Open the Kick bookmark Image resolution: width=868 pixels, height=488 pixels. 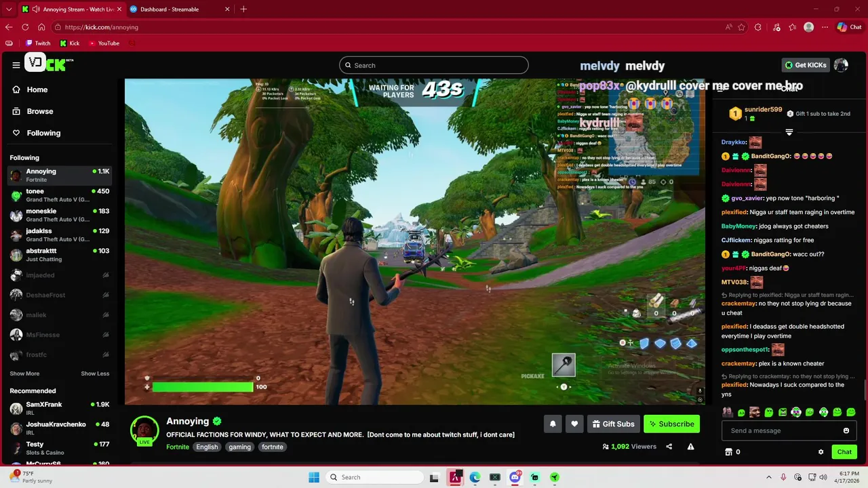(x=70, y=43)
